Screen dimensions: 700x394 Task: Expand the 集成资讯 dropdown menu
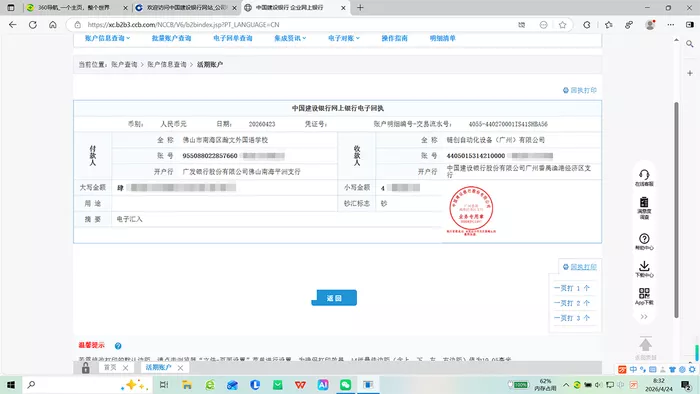point(290,38)
